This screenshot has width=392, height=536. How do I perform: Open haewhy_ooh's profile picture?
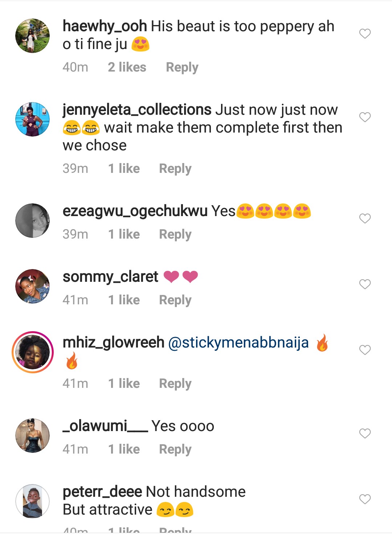(33, 36)
